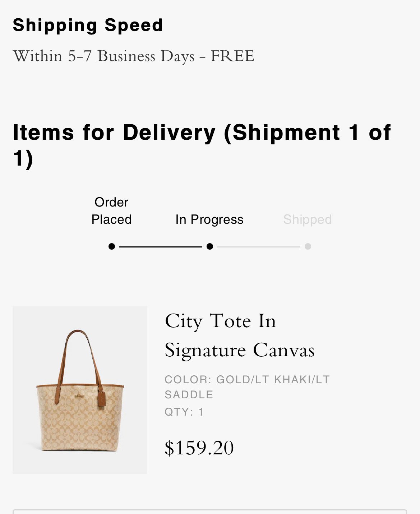Click the QTY: 1 quantity text
Screen dimensions: 420x514
click(x=184, y=412)
